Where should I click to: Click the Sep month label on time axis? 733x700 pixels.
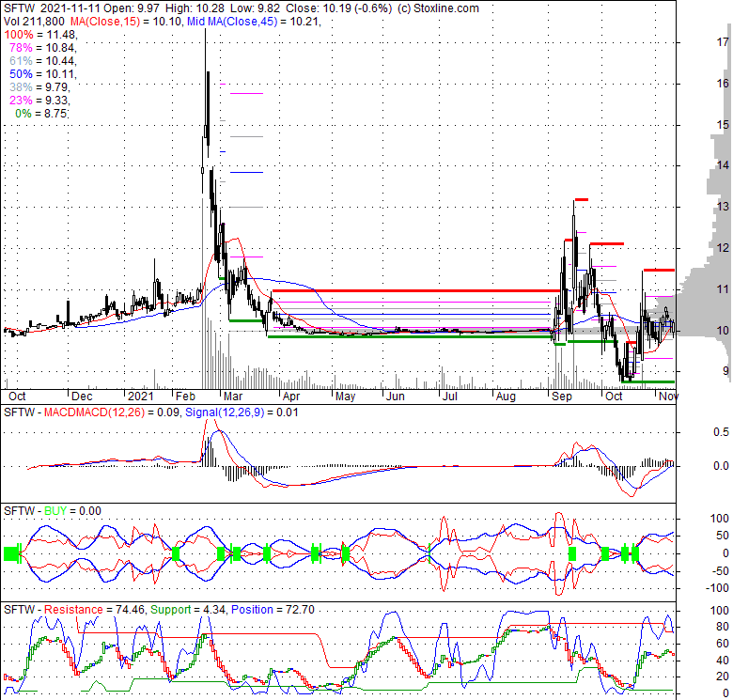562,397
